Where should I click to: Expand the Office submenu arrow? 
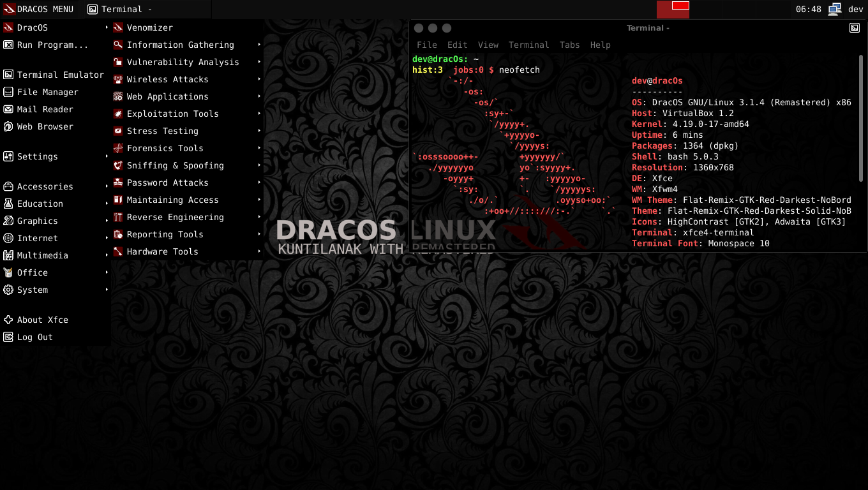pyautogui.click(x=107, y=272)
